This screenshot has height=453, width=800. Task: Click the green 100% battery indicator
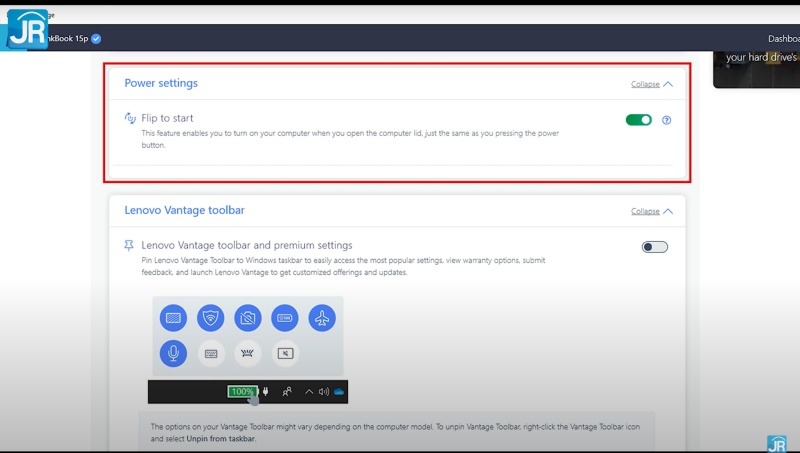coord(242,392)
